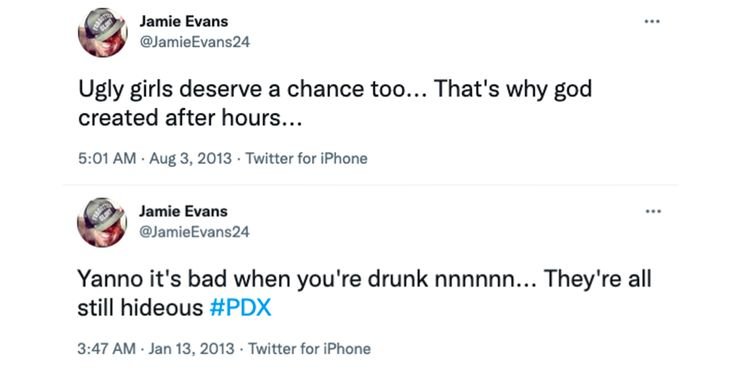Viewport: 740px width, 370px height.
Task: Select Twitter for iPhone on first tweet
Action: [x=306, y=159]
